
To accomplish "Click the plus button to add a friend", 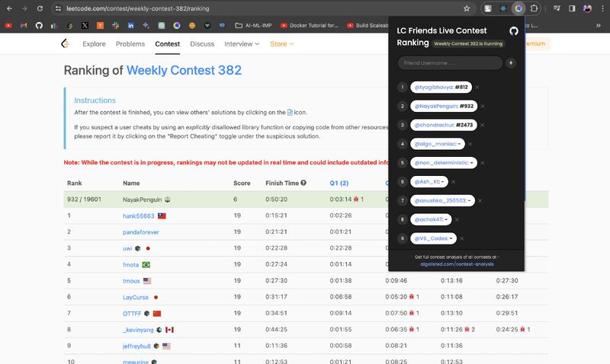I will (x=511, y=63).
